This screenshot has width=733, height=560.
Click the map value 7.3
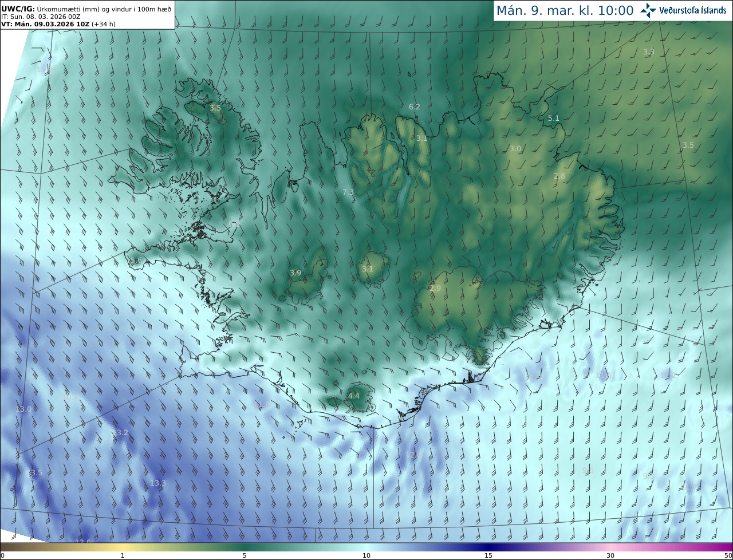[348, 192]
